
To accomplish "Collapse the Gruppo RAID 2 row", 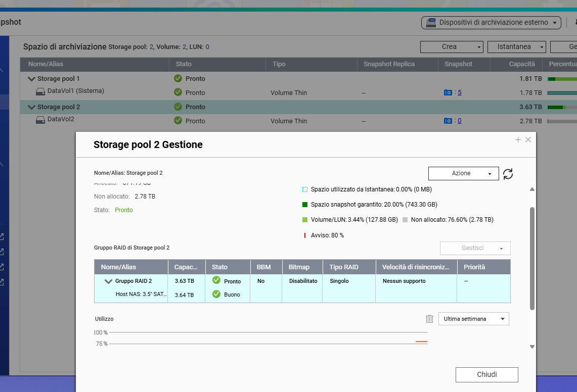I will 108,281.
